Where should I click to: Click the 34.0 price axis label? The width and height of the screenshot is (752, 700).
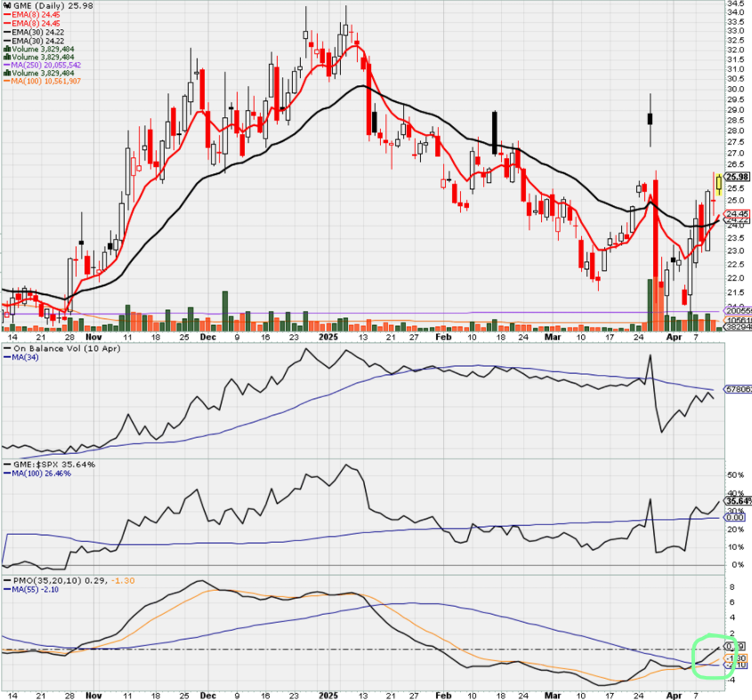click(x=736, y=12)
